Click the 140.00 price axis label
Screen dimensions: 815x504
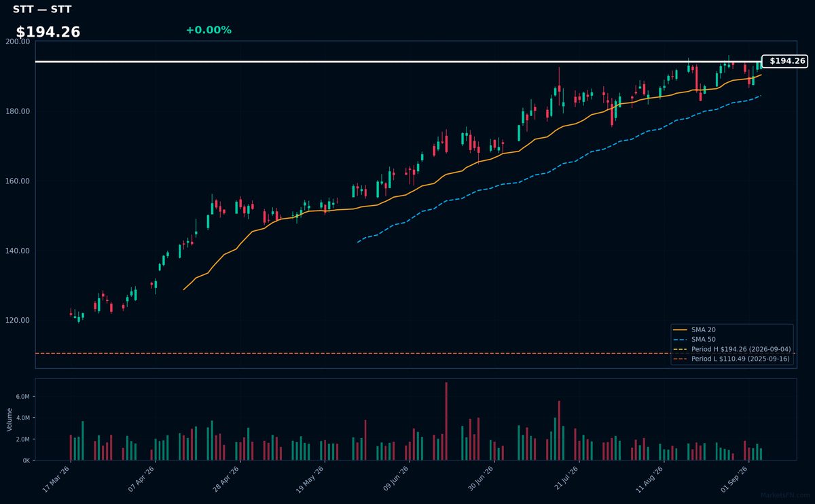(x=18, y=251)
